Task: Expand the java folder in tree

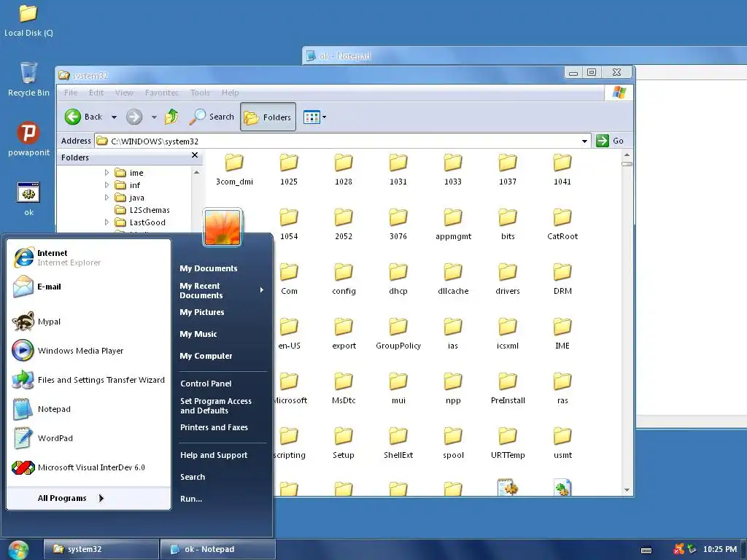Action: click(x=107, y=197)
